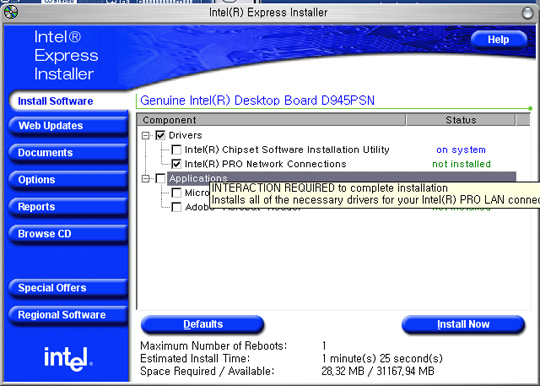Uncheck the Intel(R) PRO Network Connections checkbox
540x386 pixels.
coord(176,164)
